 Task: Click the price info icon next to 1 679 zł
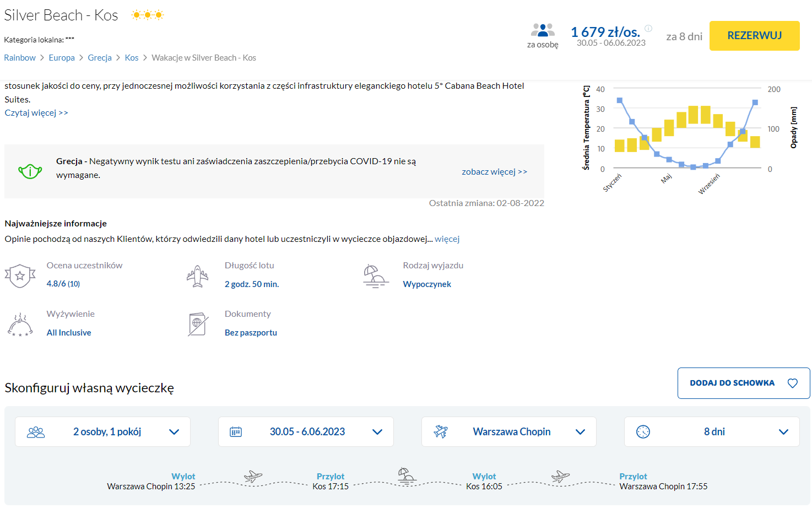pyautogui.click(x=648, y=29)
